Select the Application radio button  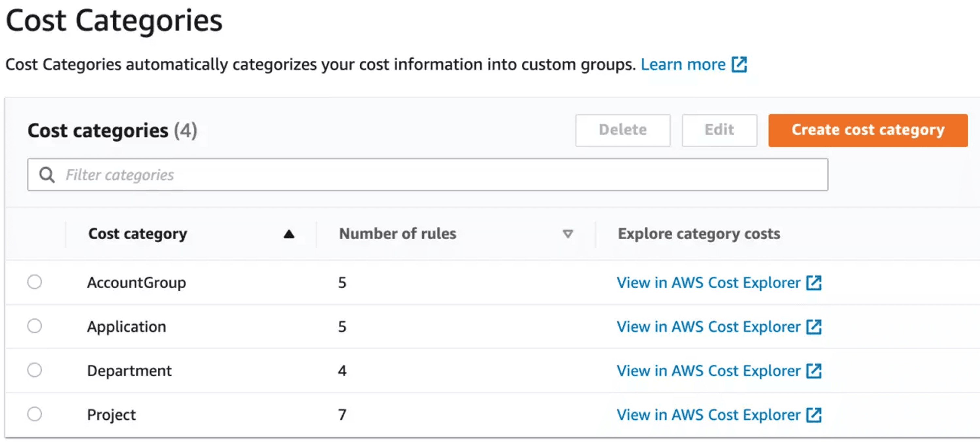click(x=35, y=326)
